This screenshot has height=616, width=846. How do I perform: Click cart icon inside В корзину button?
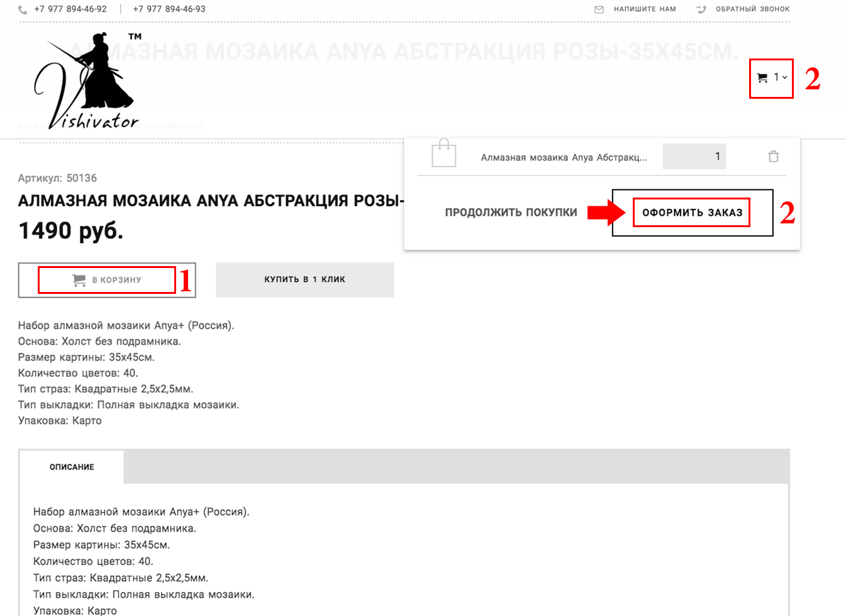coord(79,280)
